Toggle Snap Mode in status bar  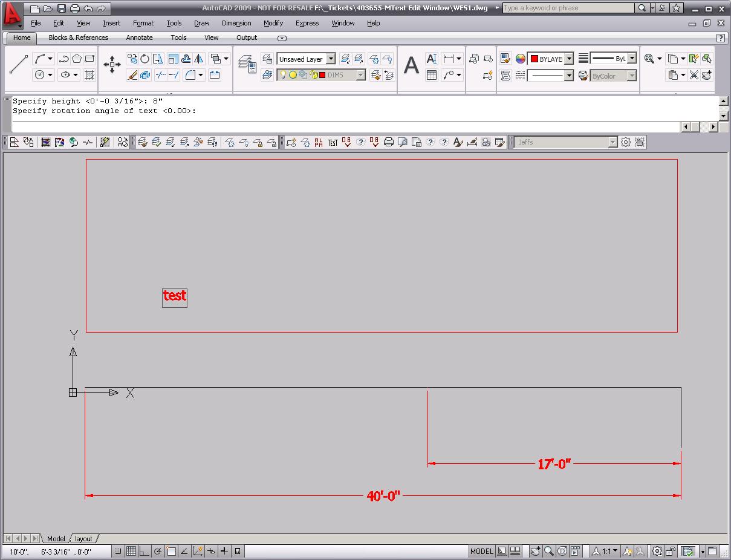(x=117, y=551)
